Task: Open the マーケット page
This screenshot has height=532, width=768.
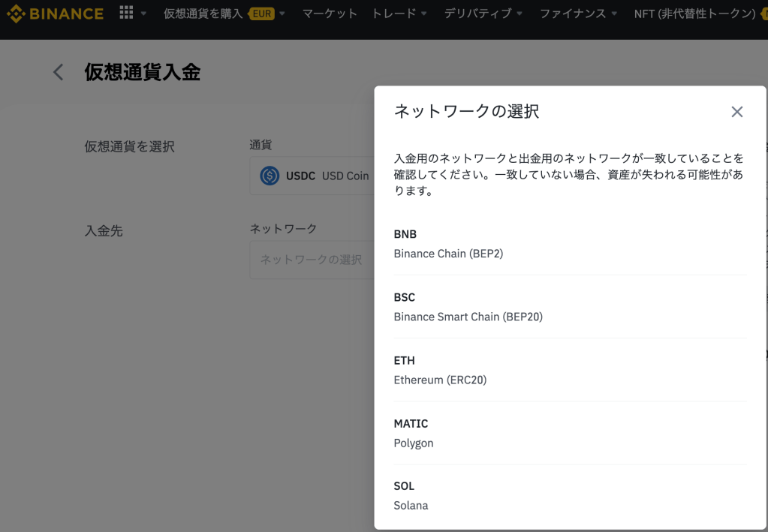Action: tap(330, 14)
